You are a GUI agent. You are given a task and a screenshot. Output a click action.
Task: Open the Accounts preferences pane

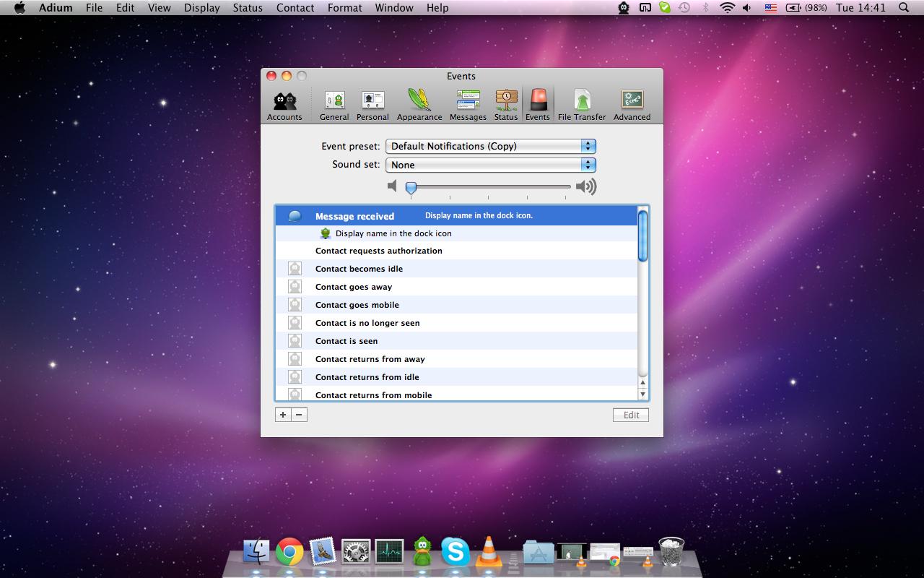[284, 105]
